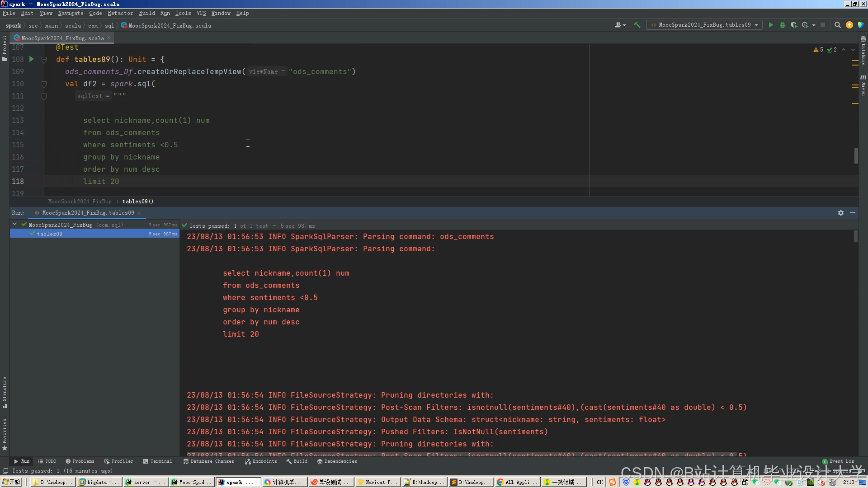Click the Debug bug icon
The image size is (868, 488).
pos(783,25)
